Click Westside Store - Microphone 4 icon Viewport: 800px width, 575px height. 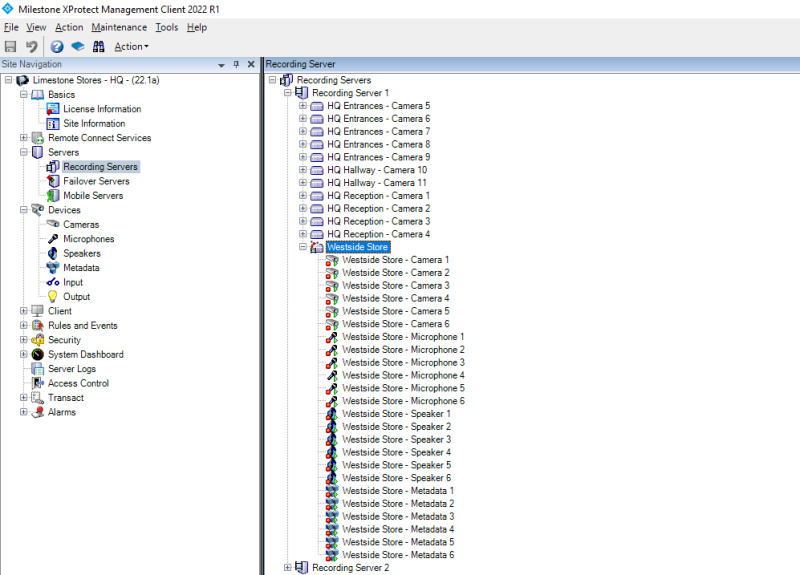click(x=332, y=376)
